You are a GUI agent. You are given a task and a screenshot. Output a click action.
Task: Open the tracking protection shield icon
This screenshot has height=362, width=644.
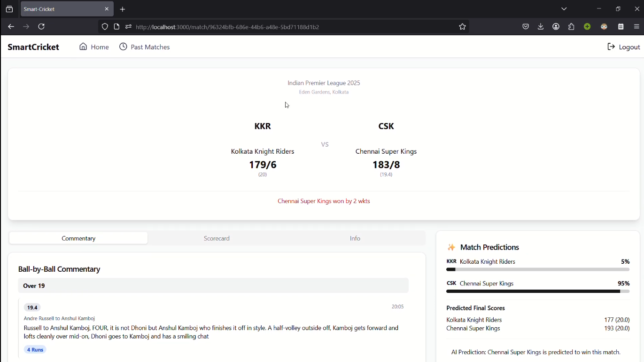click(x=105, y=27)
